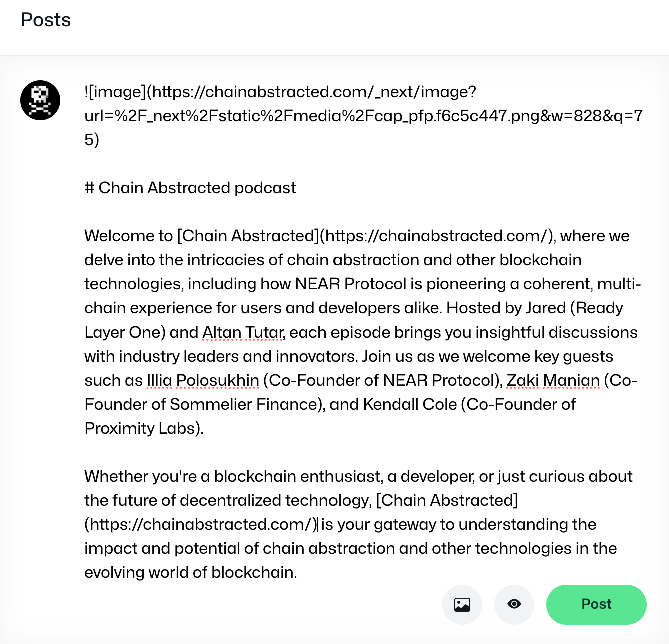Click the words 'Kendall Cole' in the text
Screen dimensions: 669x644
pos(410,404)
